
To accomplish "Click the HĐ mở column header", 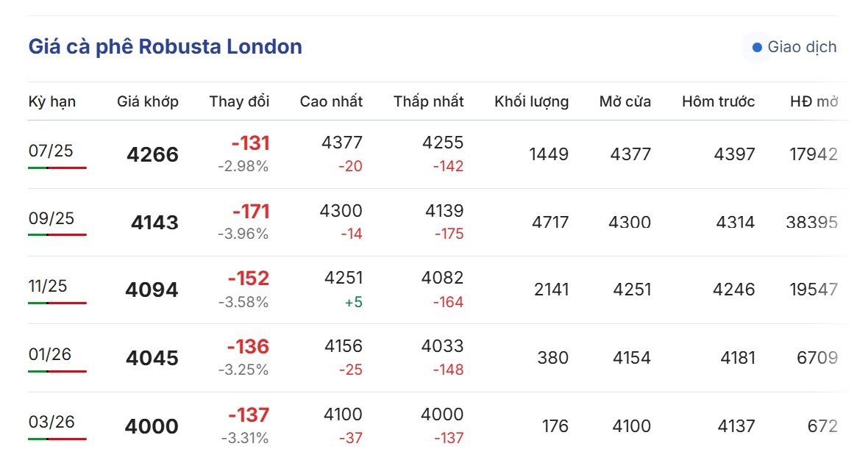I will pyautogui.click(x=814, y=101).
